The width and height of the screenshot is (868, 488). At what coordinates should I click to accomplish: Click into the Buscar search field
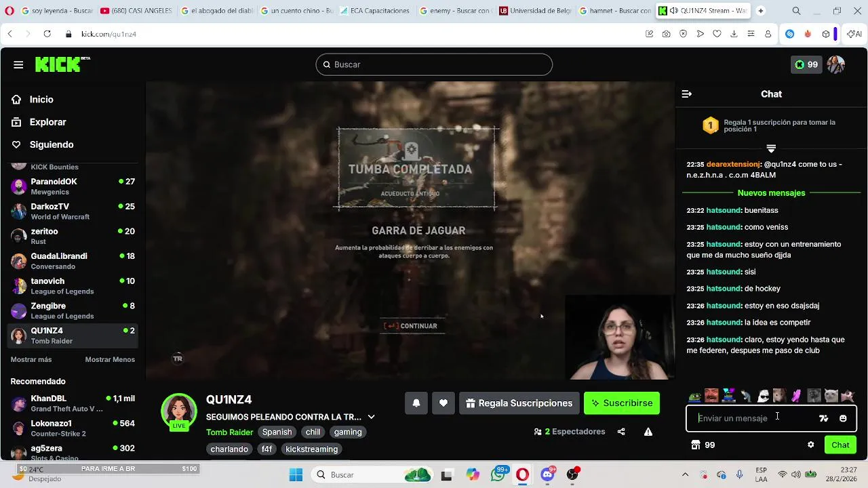pos(434,64)
